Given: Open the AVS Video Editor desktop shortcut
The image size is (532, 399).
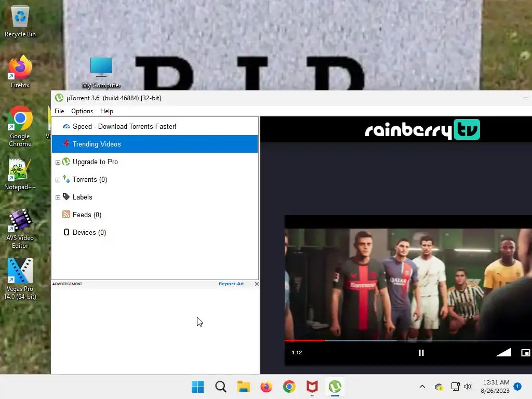Looking at the screenshot, I should point(20,229).
